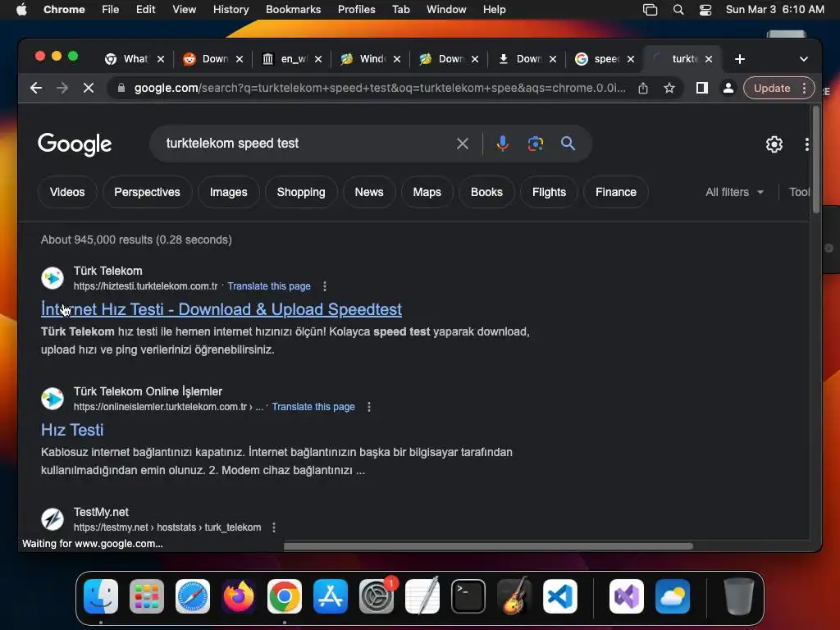
Task: Open Google Lens image search
Action: (535, 144)
